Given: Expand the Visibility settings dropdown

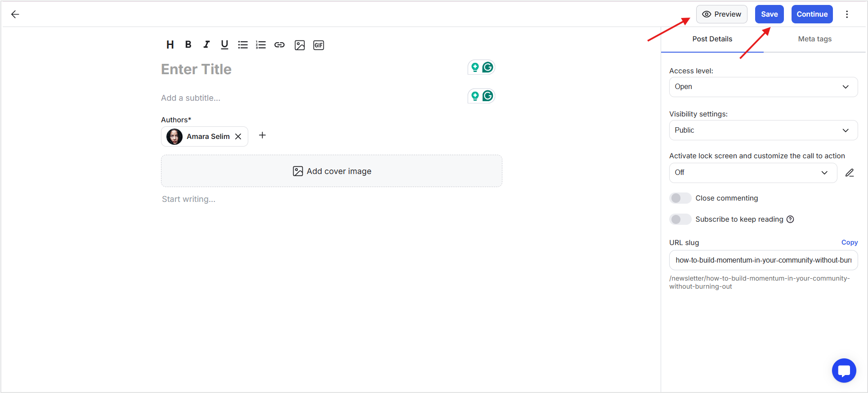Looking at the screenshot, I should click(x=763, y=130).
